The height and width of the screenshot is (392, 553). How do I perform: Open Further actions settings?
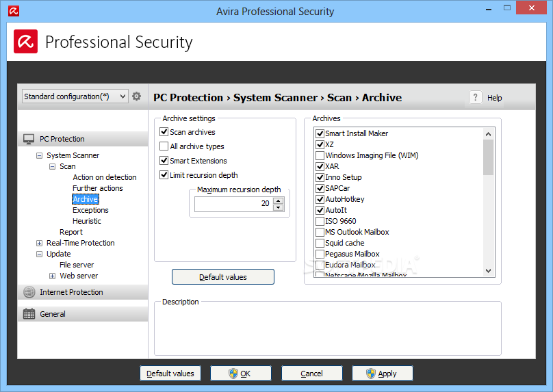pos(98,188)
